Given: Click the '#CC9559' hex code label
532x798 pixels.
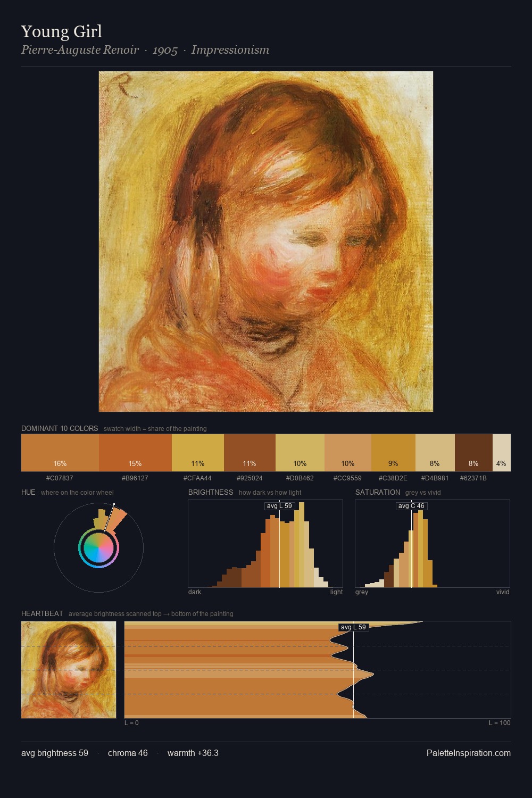Looking at the screenshot, I should pyautogui.click(x=348, y=478).
